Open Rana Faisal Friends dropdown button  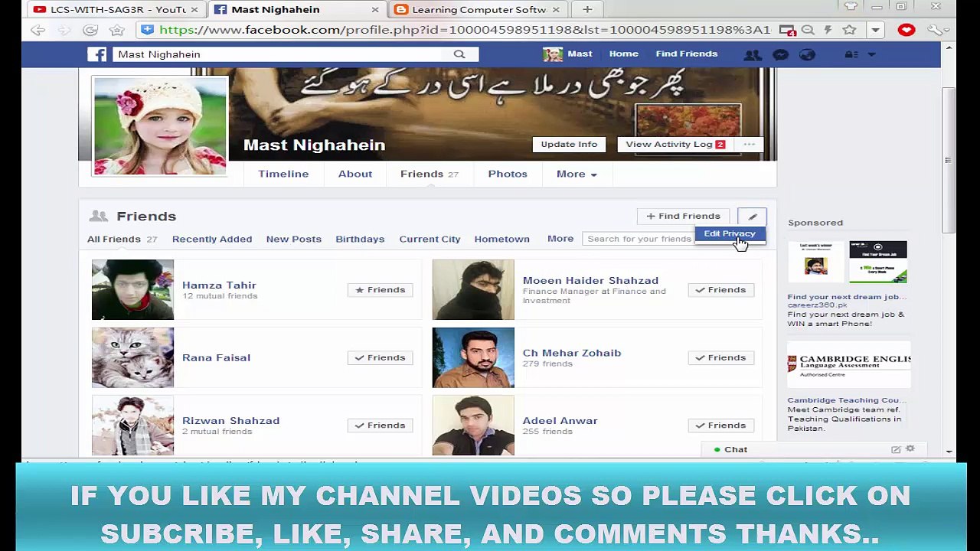[381, 358]
